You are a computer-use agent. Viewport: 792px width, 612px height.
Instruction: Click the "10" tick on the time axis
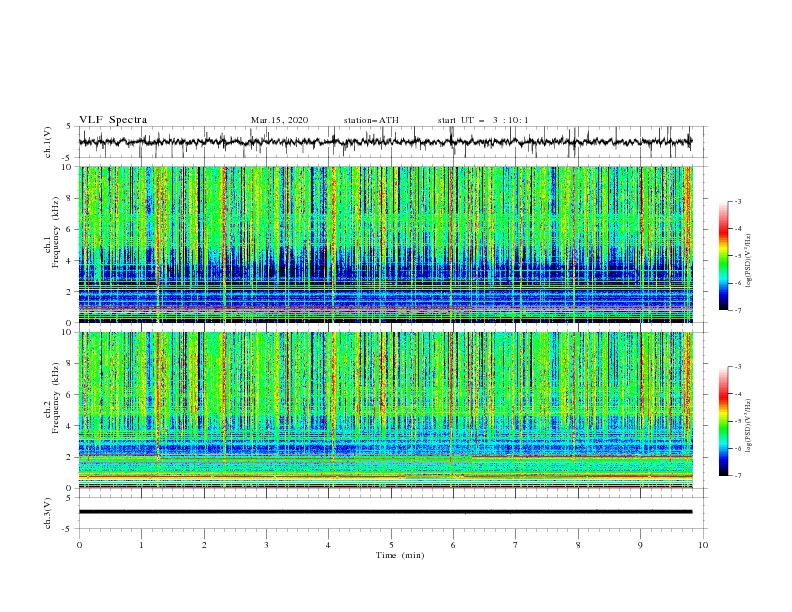pyautogui.click(x=703, y=546)
